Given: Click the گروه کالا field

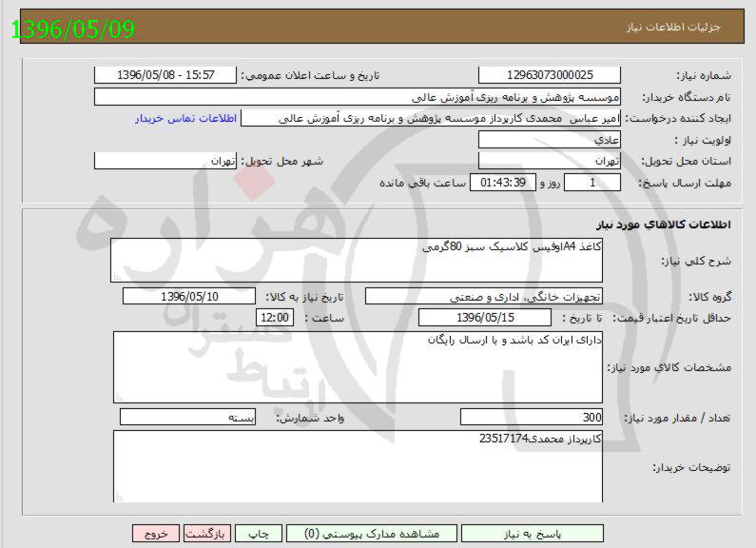Looking at the screenshot, I should point(484,296).
